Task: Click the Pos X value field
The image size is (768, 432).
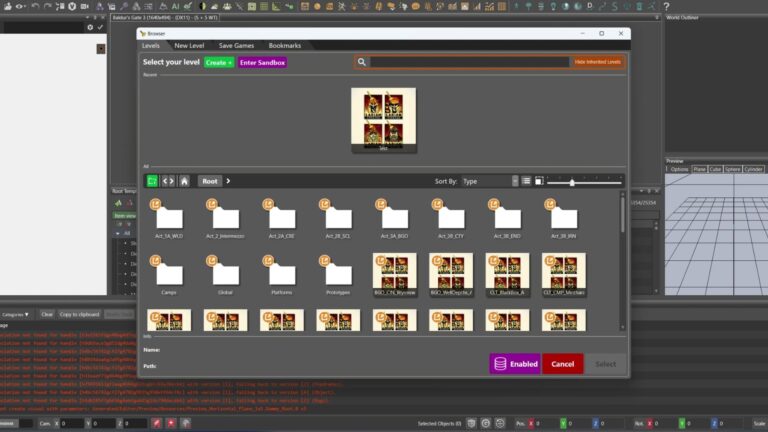Action: [546, 423]
